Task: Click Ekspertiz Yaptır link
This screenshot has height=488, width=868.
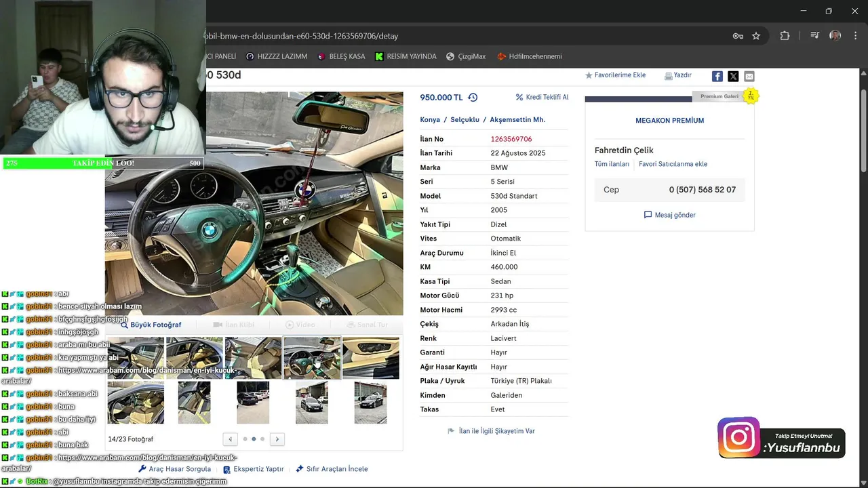Action: click(x=254, y=469)
